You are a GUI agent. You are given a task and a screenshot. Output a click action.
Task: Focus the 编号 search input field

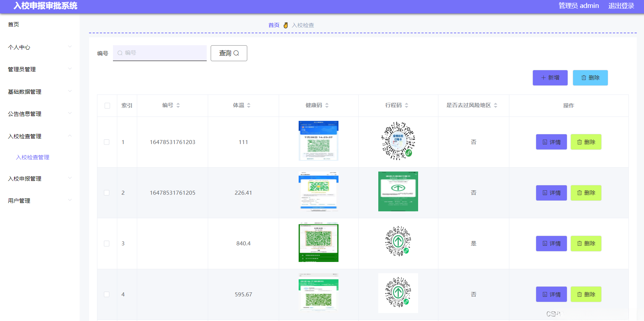(x=160, y=53)
